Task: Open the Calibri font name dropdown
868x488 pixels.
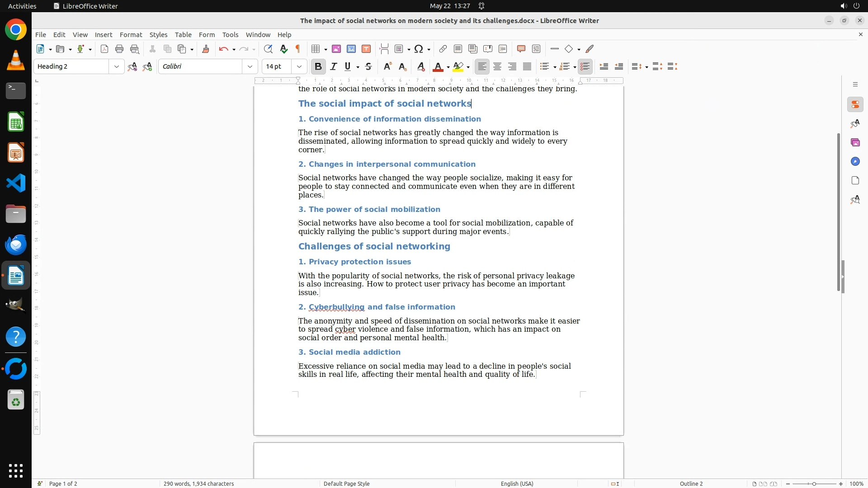Action: click(x=250, y=66)
